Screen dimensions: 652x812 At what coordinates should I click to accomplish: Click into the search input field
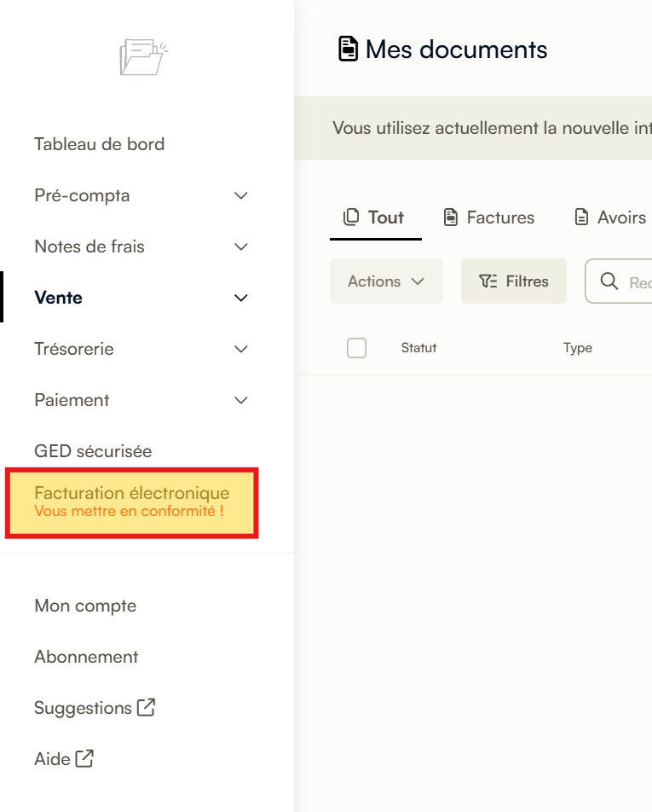[x=619, y=281]
